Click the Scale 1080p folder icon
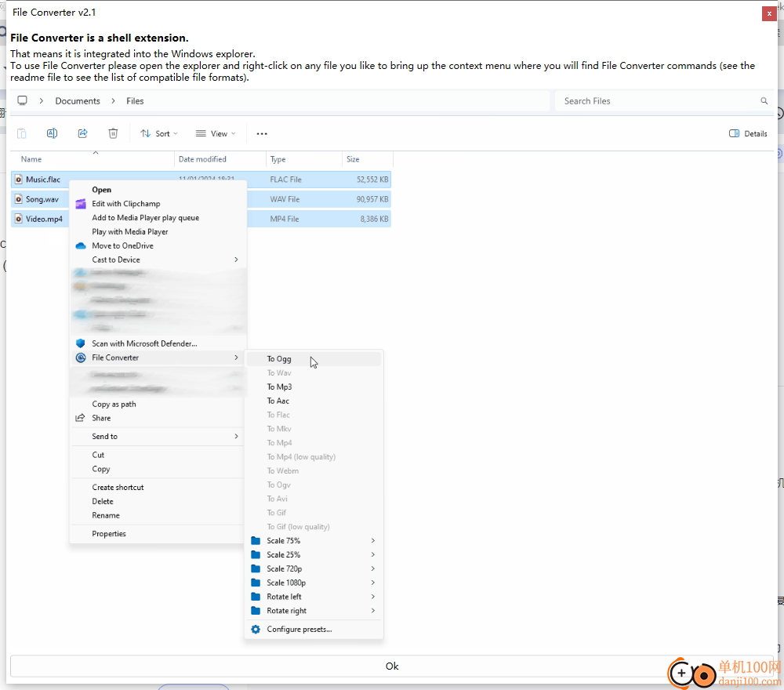Image resolution: width=784 pixels, height=690 pixels. (256, 583)
